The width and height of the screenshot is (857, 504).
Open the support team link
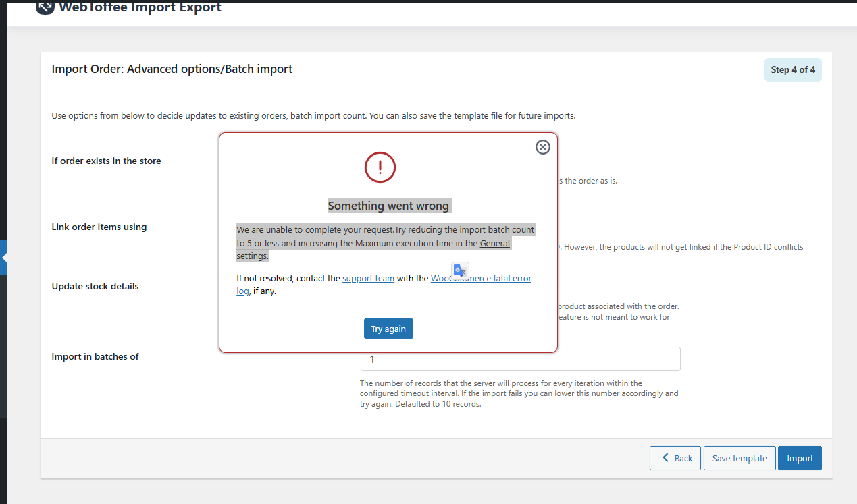click(x=368, y=278)
